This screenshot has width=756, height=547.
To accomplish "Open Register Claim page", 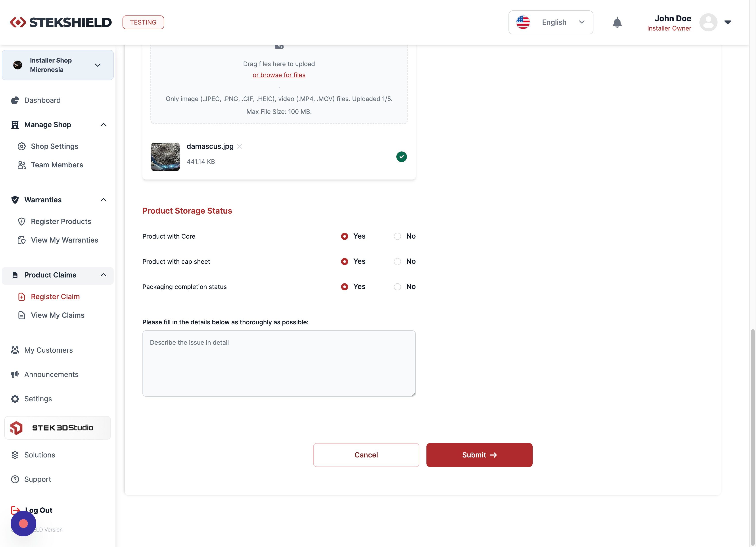I will pos(55,297).
